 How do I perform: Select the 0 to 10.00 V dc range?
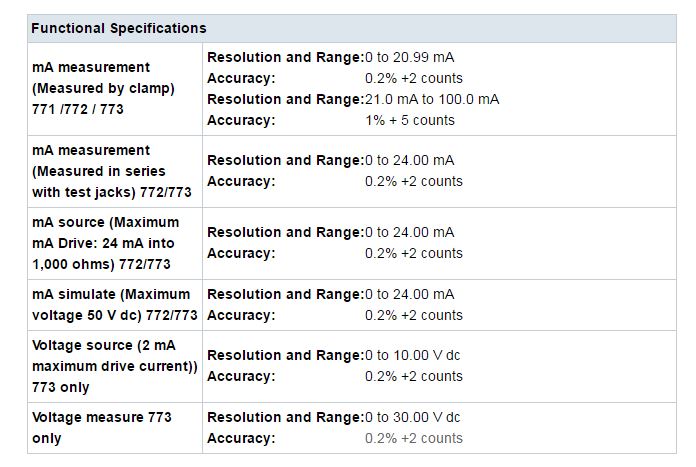pos(412,355)
